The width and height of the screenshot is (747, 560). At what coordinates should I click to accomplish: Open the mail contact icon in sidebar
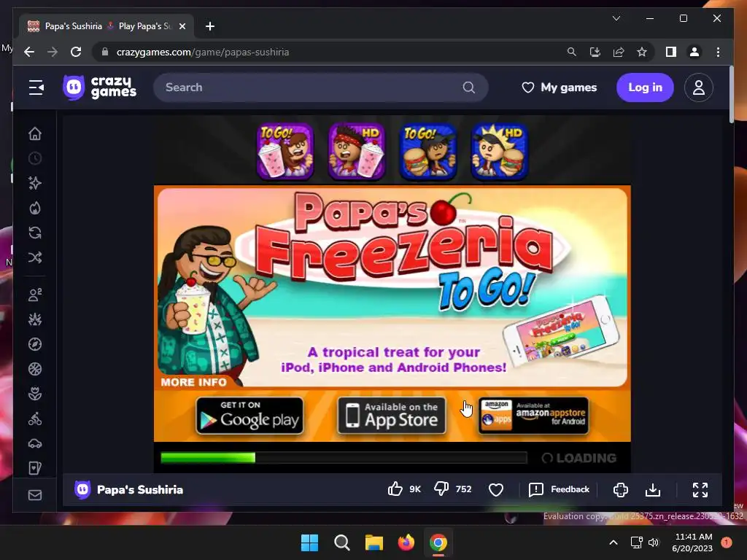(x=35, y=495)
